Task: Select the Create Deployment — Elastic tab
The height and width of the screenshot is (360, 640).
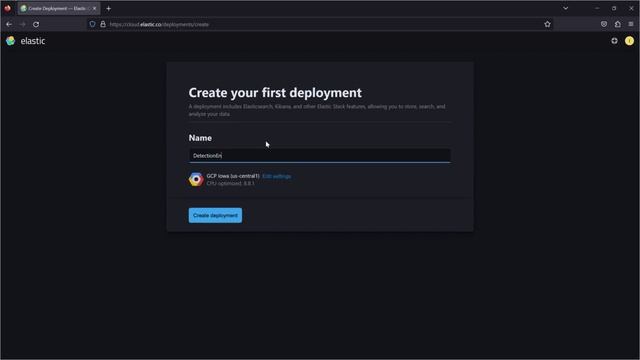Action: tap(59, 9)
